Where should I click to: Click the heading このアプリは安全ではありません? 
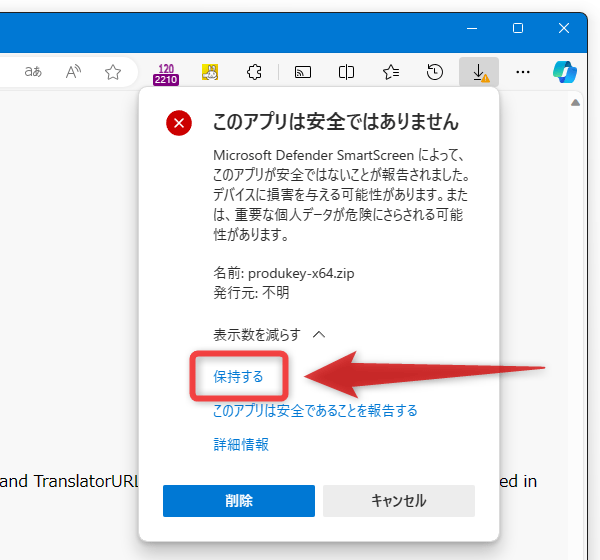coord(336,122)
